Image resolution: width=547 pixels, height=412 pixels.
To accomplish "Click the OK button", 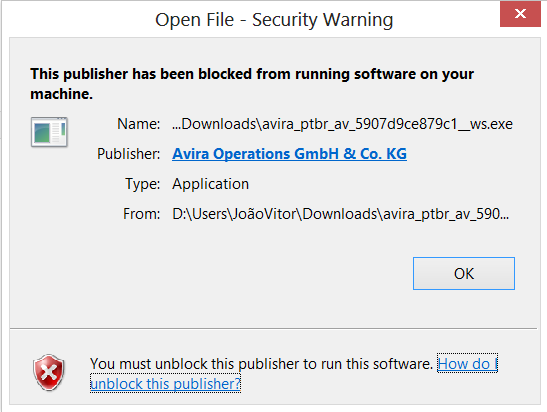I will (x=464, y=274).
